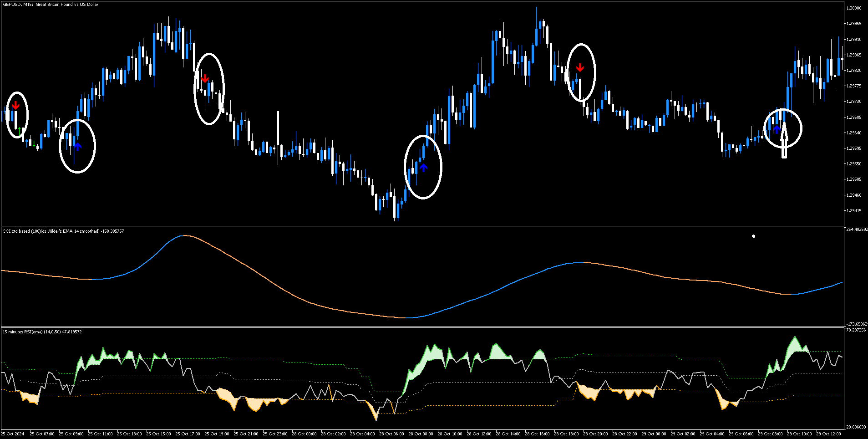Select the CCI std based indicator label
Screen dimensions: 868x439
pos(63,231)
